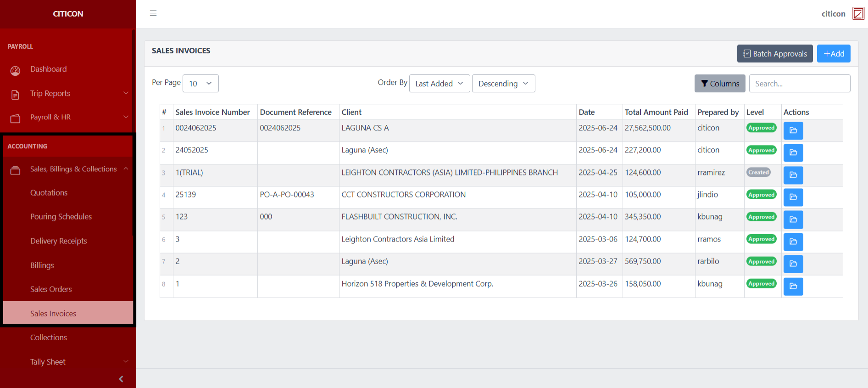Expand the Trip Reports submenu chevron
The width and height of the screenshot is (868, 388).
[x=126, y=93]
